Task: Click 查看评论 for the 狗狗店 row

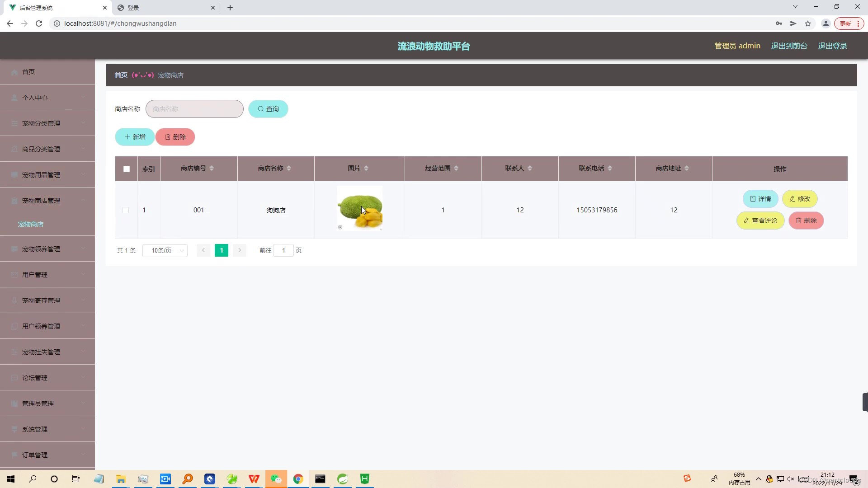Action: [760, 221]
